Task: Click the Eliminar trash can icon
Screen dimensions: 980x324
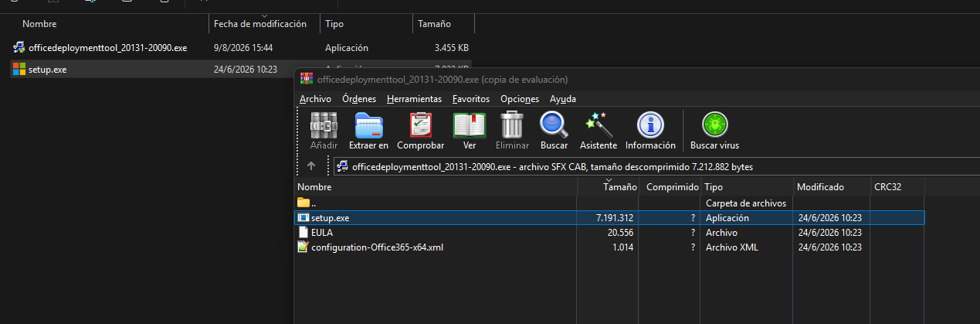Action: [512, 125]
